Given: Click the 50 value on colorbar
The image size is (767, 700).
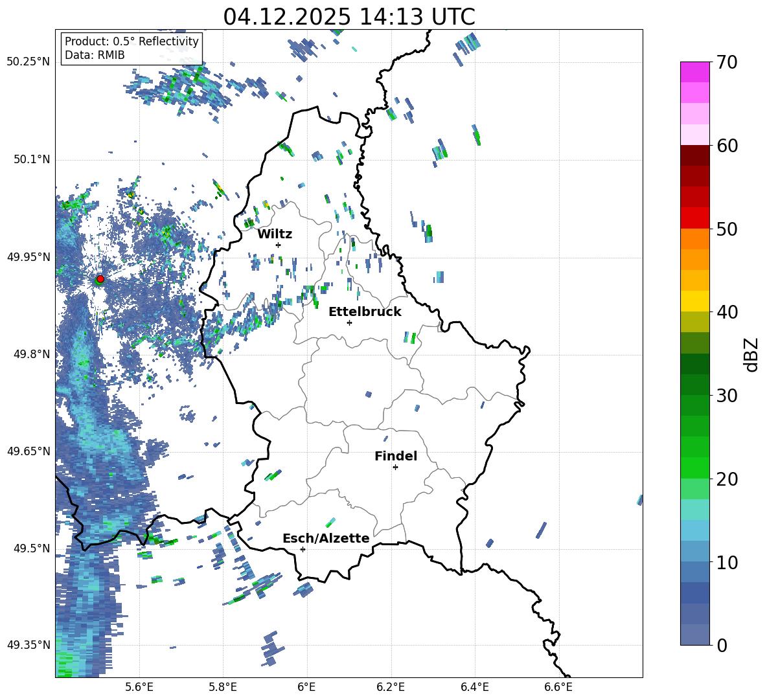Looking at the screenshot, I should [x=727, y=229].
